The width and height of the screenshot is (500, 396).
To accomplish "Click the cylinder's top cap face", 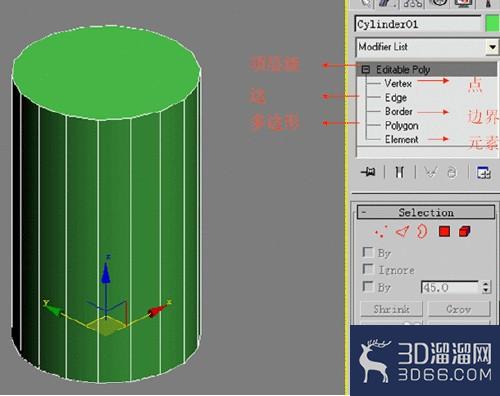I will (106, 72).
